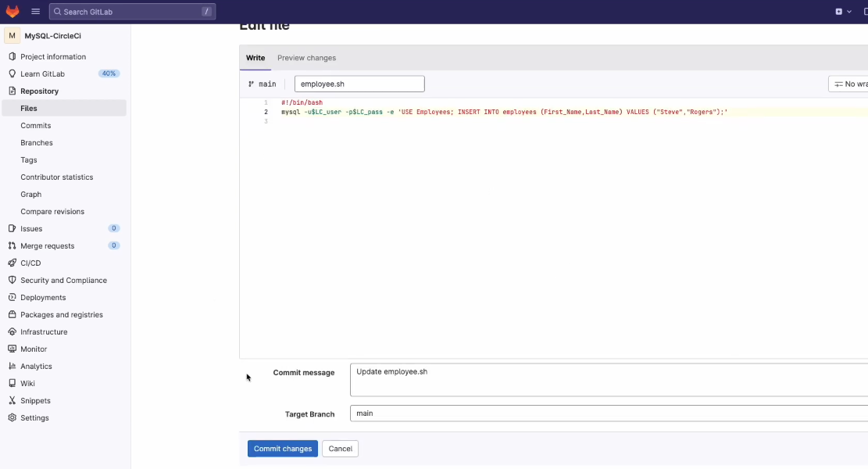Open Security and Compliance section
Image resolution: width=868 pixels, height=469 pixels.
point(64,280)
